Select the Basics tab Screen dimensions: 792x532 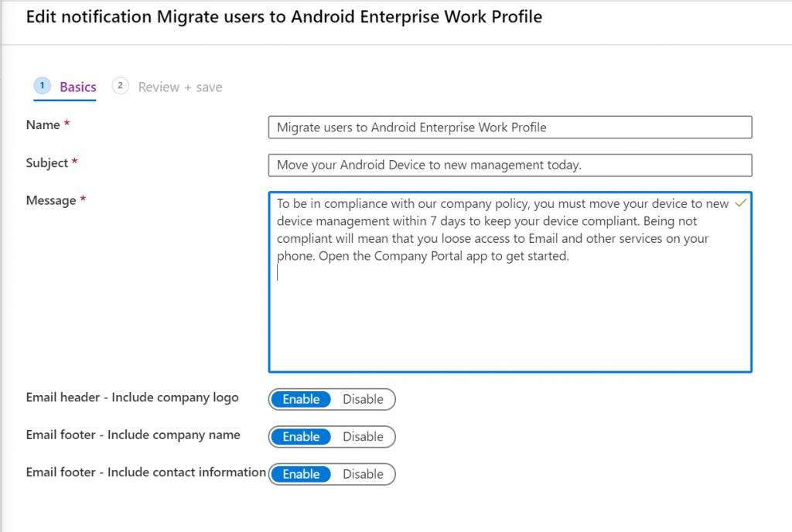(77, 87)
